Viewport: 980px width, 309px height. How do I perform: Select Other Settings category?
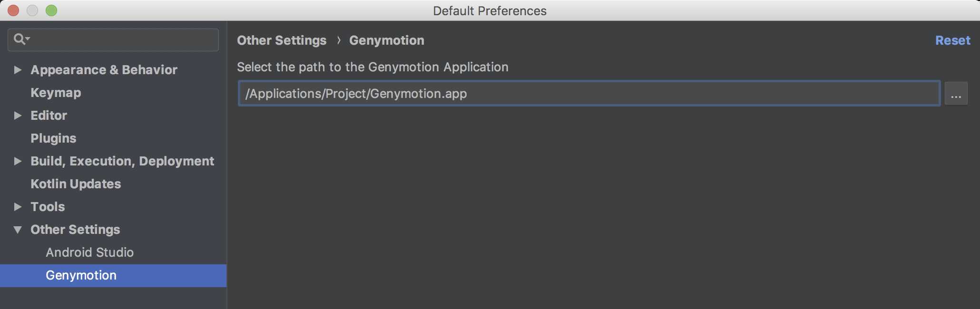point(75,230)
